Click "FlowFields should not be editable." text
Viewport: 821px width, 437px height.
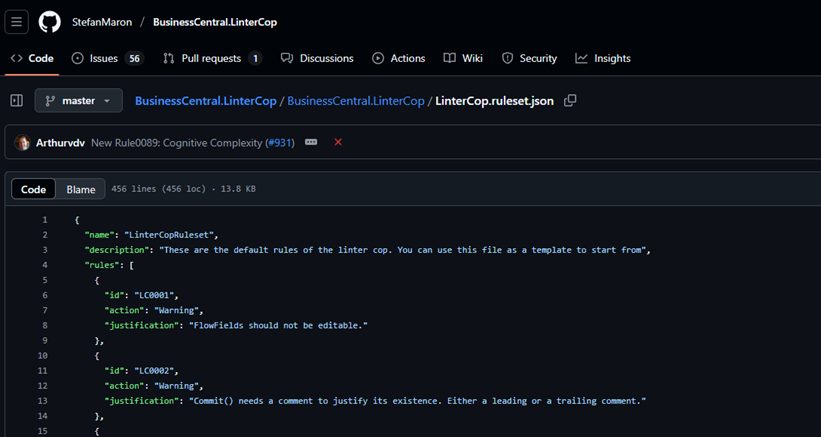278,326
